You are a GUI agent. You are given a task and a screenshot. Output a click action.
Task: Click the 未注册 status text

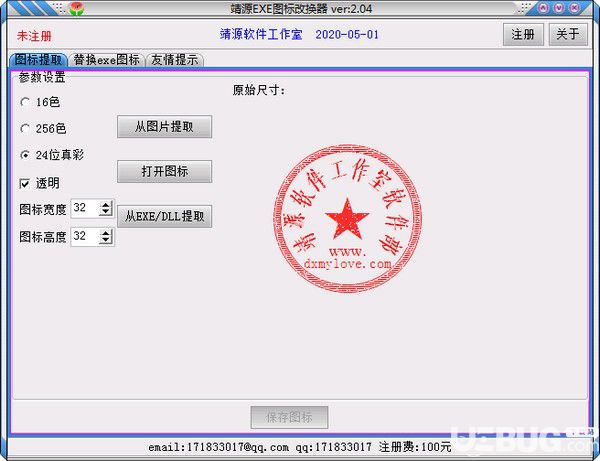point(34,36)
